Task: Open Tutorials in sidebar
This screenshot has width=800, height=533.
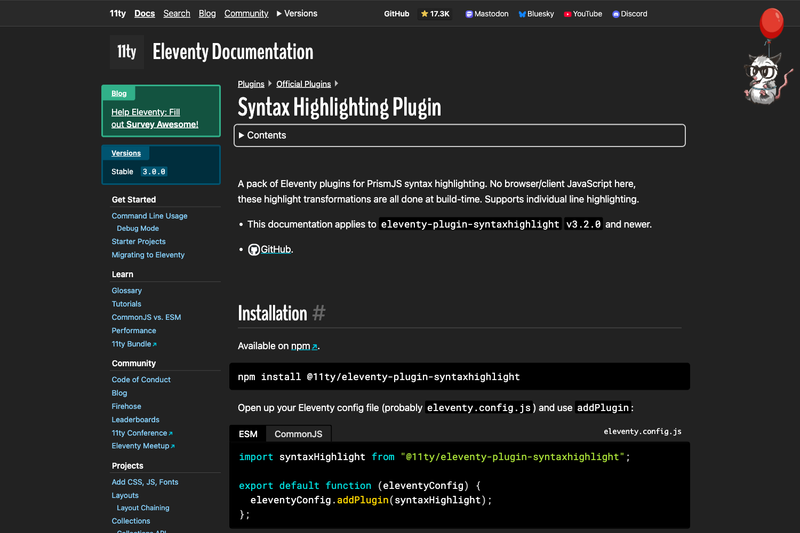Action: [x=127, y=303]
